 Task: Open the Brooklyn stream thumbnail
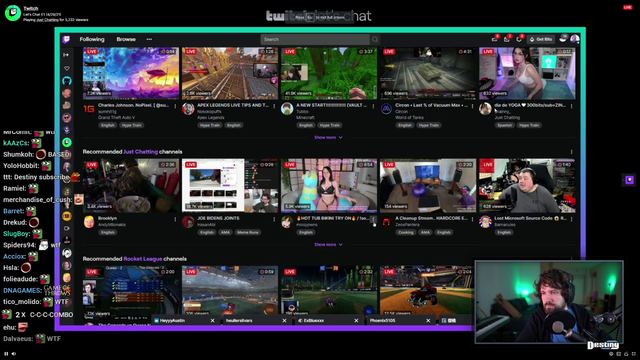click(x=131, y=186)
